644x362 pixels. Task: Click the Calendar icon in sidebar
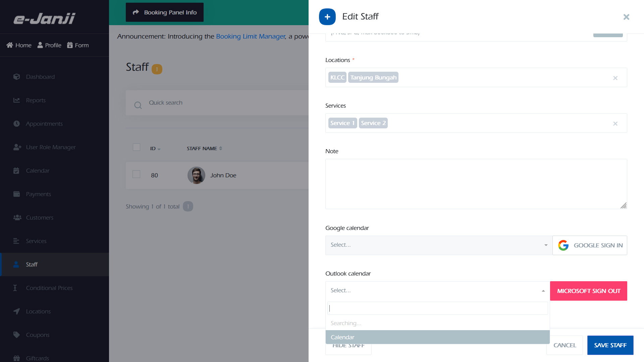point(16,171)
